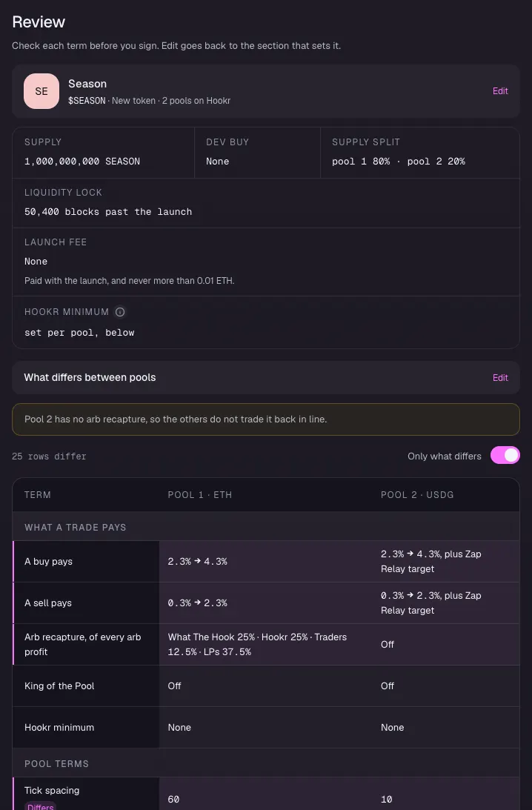The image size is (532, 810).
Task: Click the WHAT A TRADE PAYS section header
Action: click(x=76, y=528)
